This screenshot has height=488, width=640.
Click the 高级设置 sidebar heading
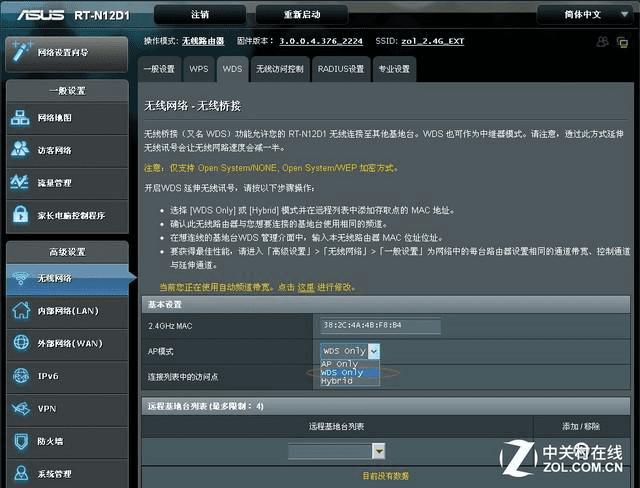click(x=67, y=252)
